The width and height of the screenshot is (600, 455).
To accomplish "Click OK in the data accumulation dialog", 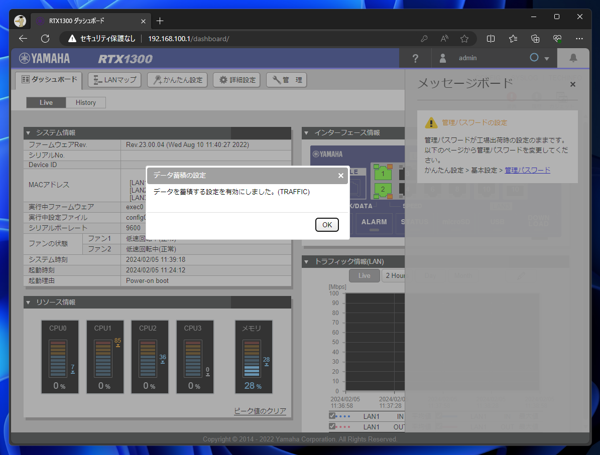I will click(x=326, y=225).
